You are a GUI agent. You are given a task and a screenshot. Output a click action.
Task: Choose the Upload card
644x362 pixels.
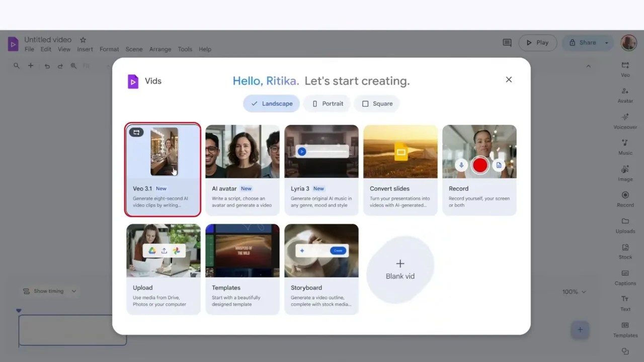click(x=163, y=269)
